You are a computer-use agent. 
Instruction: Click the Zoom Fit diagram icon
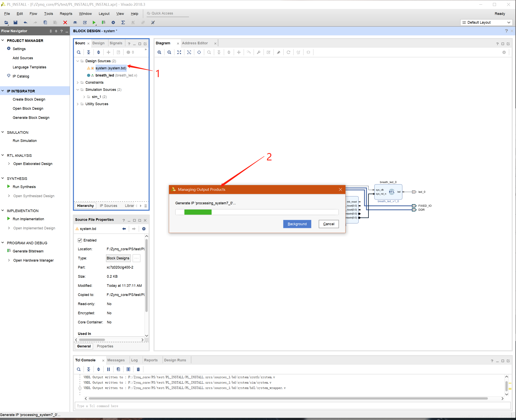(x=179, y=52)
